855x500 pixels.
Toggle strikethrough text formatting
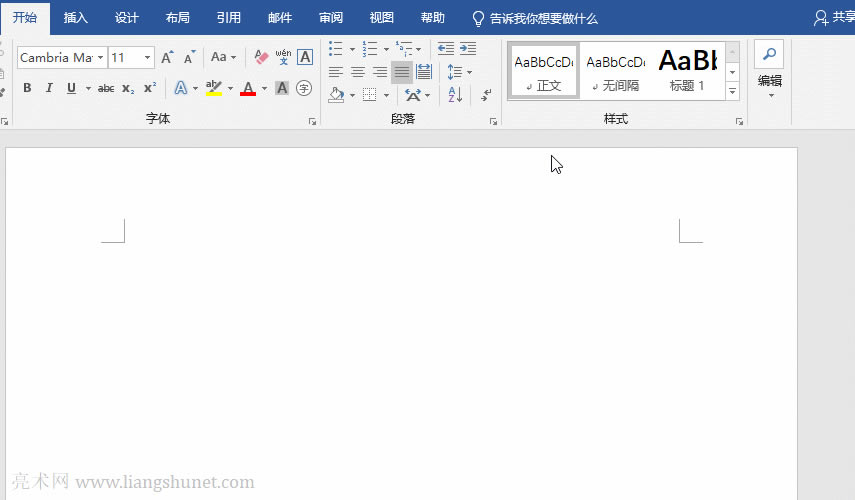[106, 88]
